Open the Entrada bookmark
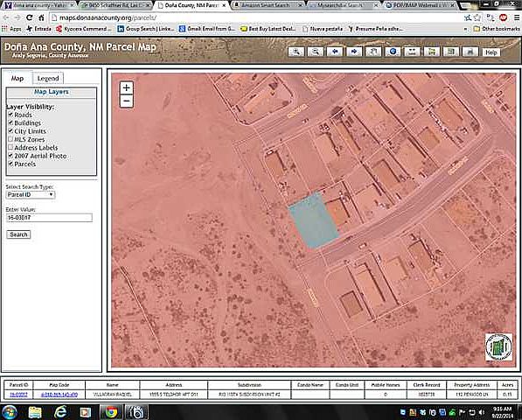 [38, 29]
